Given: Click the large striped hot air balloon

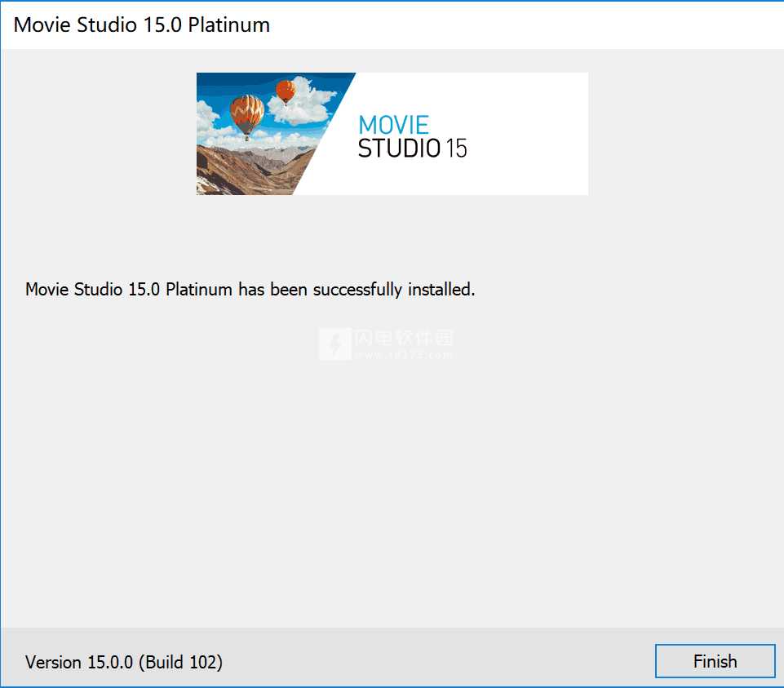Looking at the screenshot, I should coord(247,117).
